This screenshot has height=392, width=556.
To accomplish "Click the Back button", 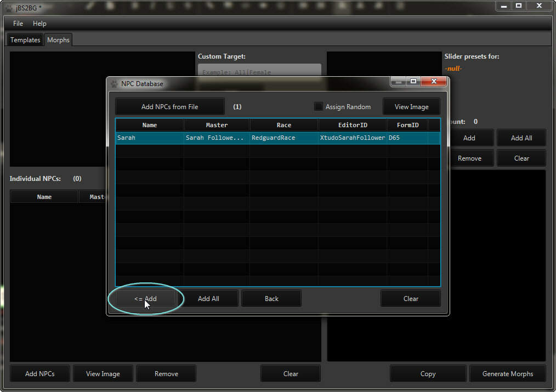I will click(x=271, y=298).
